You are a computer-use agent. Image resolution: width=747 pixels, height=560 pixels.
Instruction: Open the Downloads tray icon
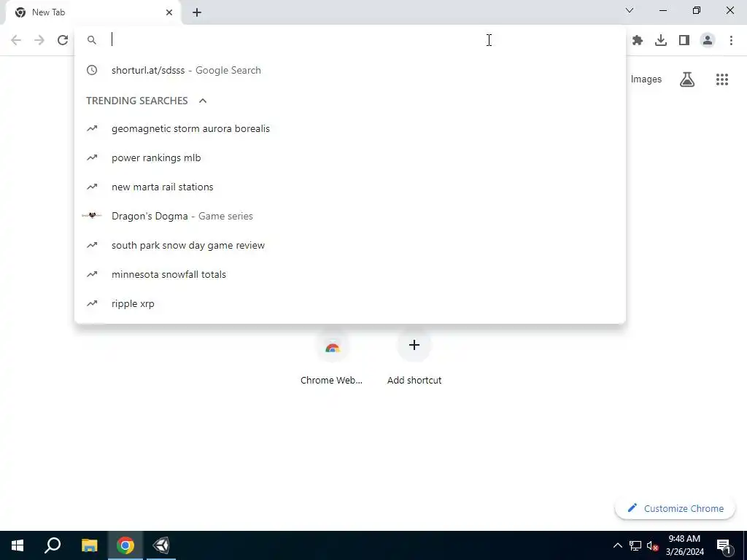coord(661,41)
